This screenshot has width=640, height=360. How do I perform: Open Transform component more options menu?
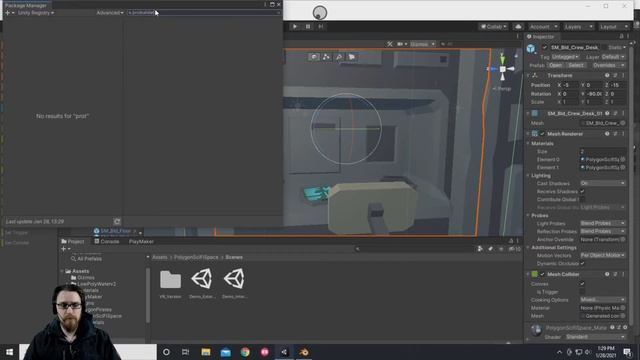pos(623,76)
